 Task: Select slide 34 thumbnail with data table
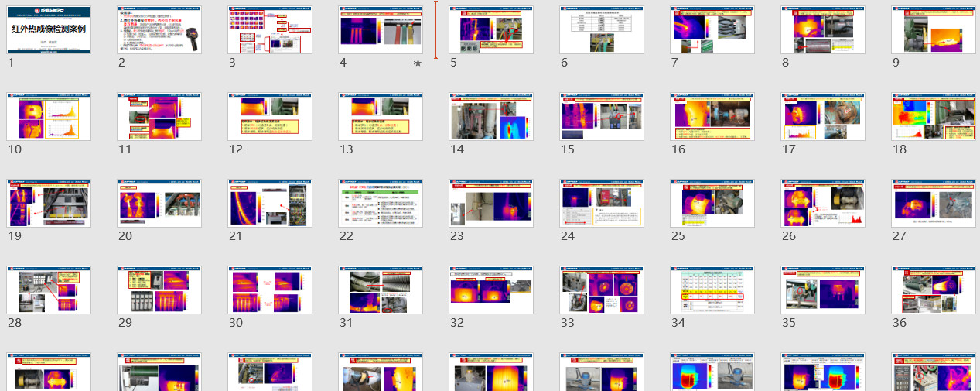click(x=712, y=290)
